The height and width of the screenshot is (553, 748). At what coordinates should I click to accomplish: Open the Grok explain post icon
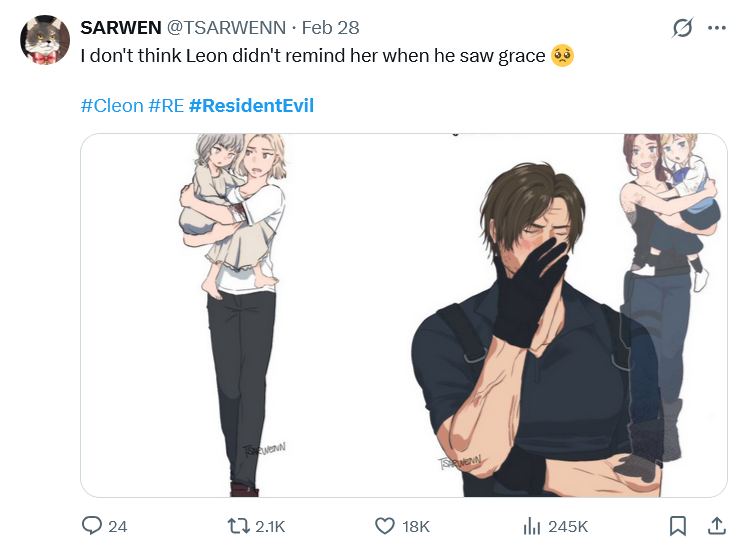coord(682,28)
